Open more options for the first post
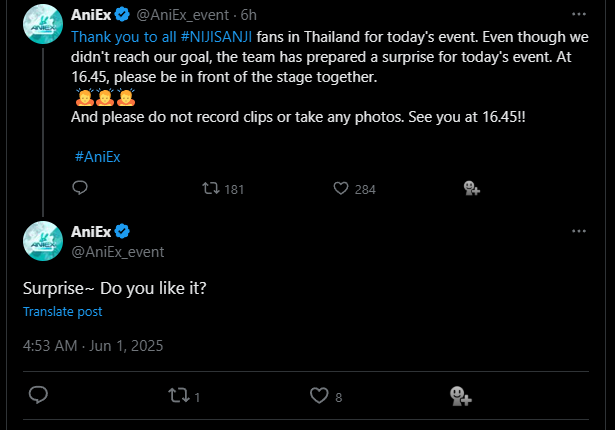 click(578, 15)
